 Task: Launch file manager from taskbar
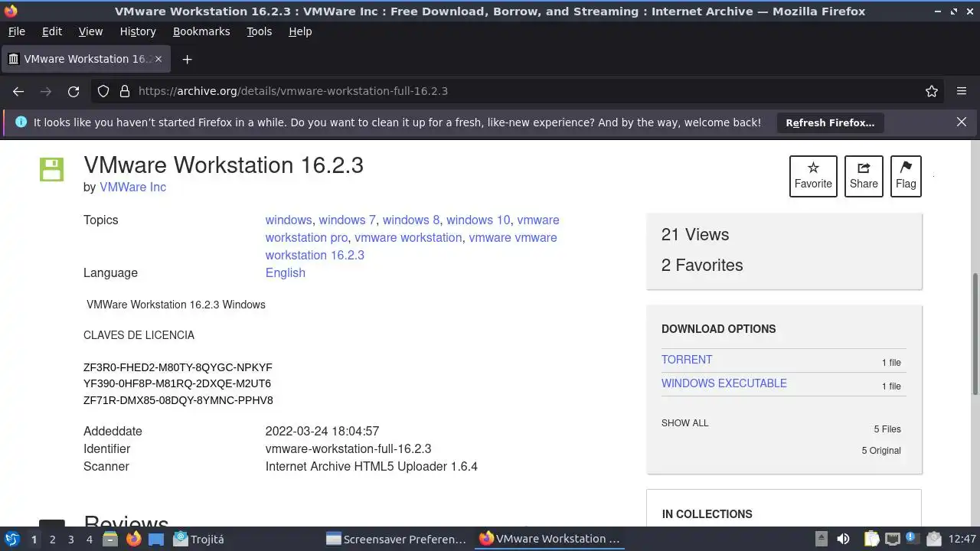click(x=110, y=539)
